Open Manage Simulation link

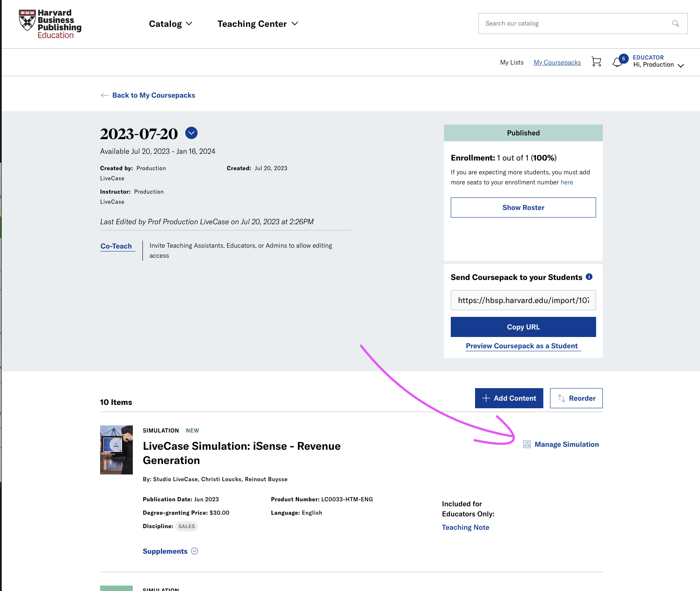point(566,444)
